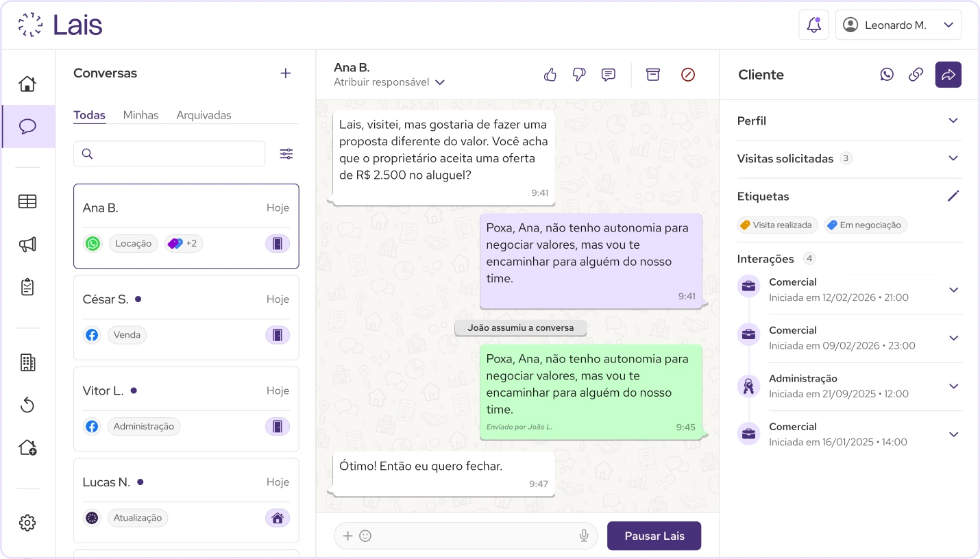Open the filter sliders icon beside search
Screen dimensions: 980x559
pyautogui.click(x=286, y=154)
